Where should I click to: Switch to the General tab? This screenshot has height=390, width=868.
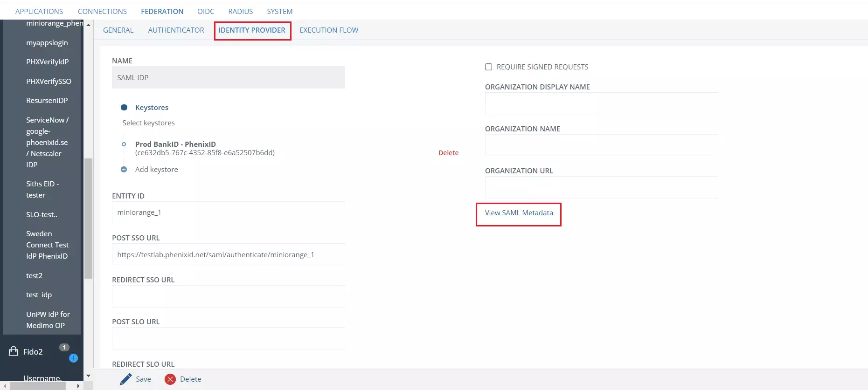click(x=118, y=30)
